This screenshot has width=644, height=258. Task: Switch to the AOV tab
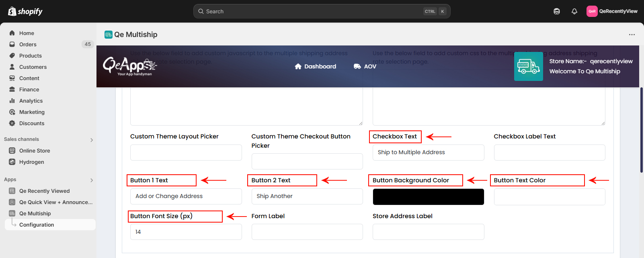(365, 66)
